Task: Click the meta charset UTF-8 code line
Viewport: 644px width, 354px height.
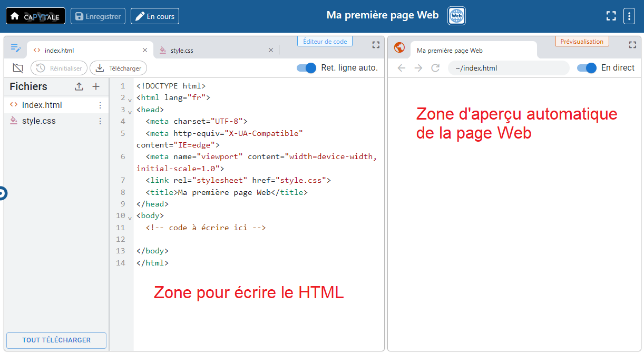Action: tap(197, 121)
